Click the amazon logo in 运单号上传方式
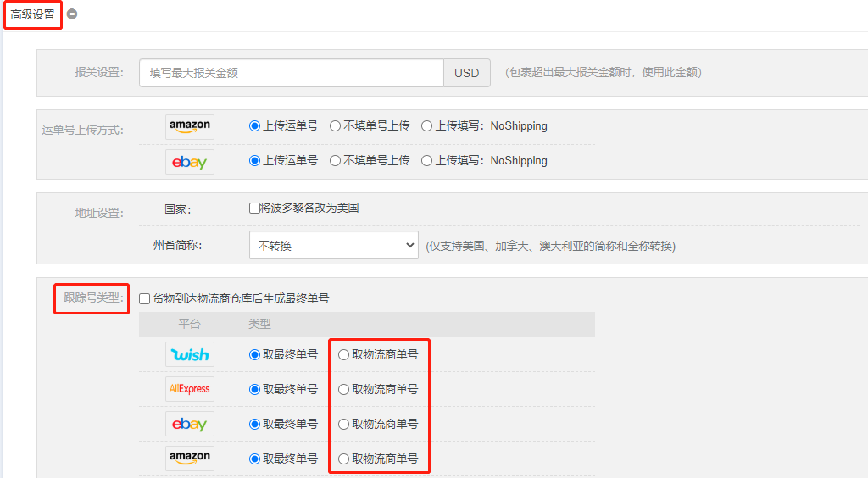The width and height of the screenshot is (868, 478). pyautogui.click(x=189, y=126)
